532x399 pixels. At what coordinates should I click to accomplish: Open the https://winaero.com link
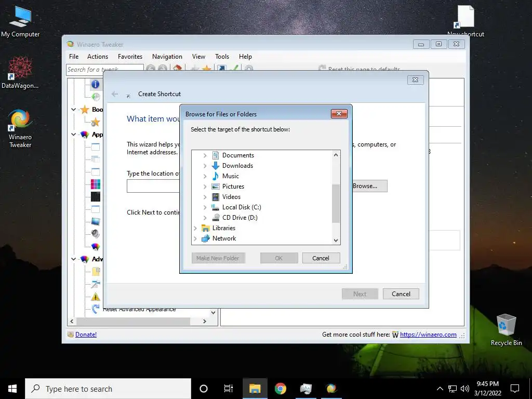(428, 335)
